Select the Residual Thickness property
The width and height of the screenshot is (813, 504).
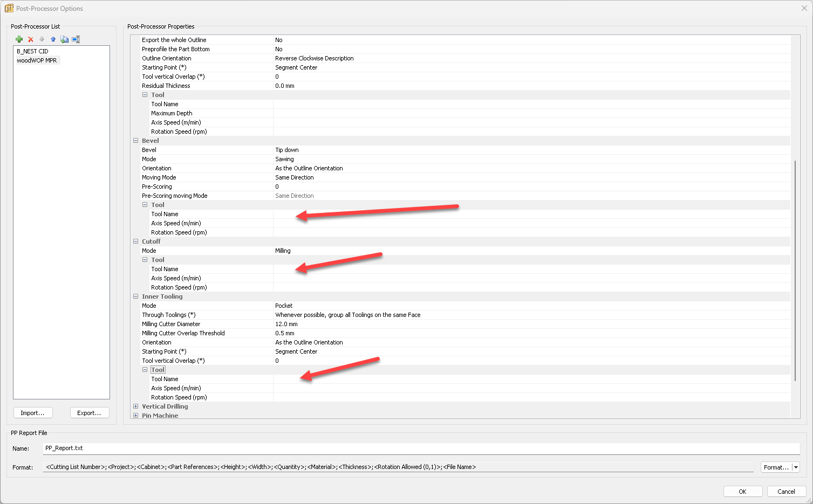pos(166,86)
